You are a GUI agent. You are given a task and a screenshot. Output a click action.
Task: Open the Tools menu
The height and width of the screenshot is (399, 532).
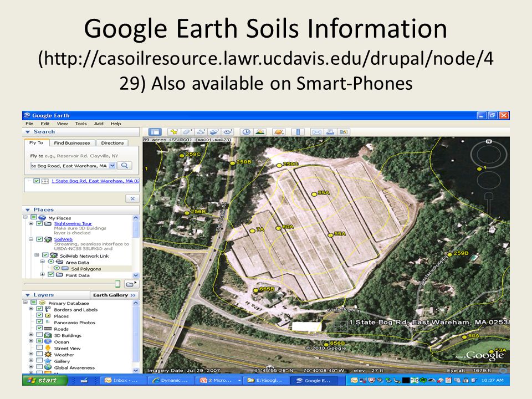81,124
